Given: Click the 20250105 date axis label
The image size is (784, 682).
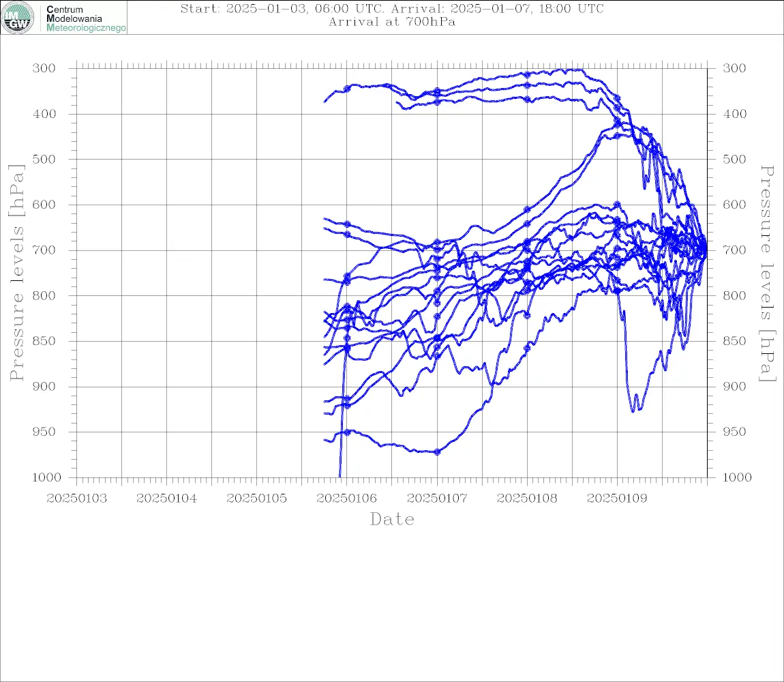Looking at the screenshot, I should pos(256,499).
